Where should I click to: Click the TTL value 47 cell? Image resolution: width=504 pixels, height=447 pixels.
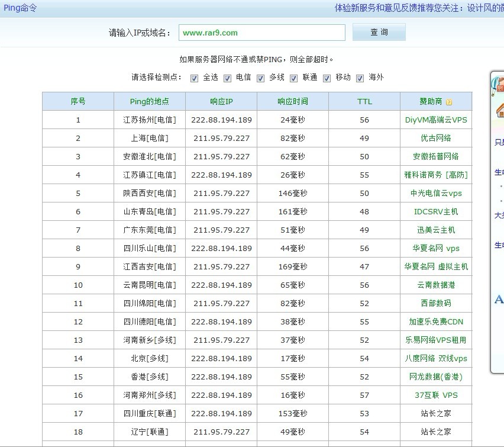[x=364, y=267]
